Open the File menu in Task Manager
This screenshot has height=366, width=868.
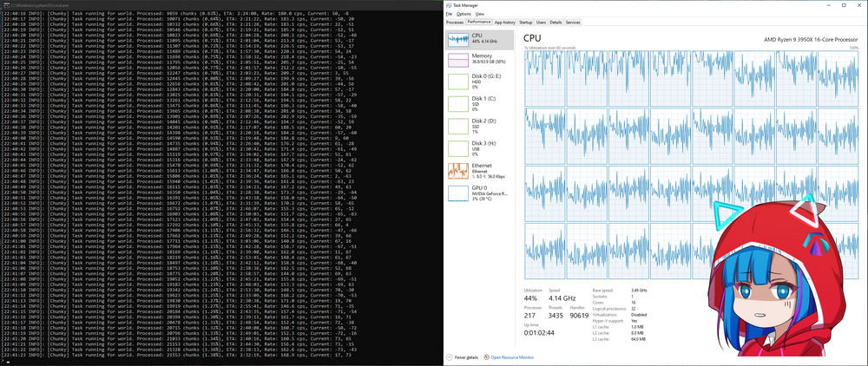449,14
